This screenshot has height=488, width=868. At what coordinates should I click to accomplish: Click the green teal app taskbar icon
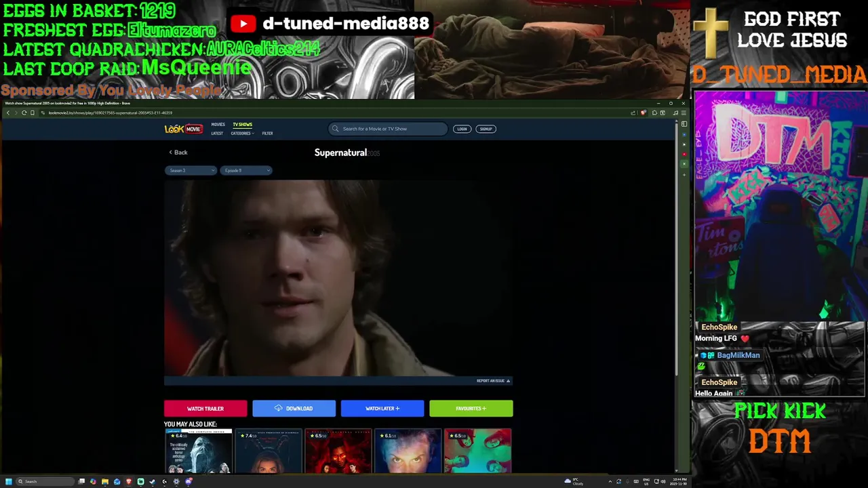(x=140, y=481)
